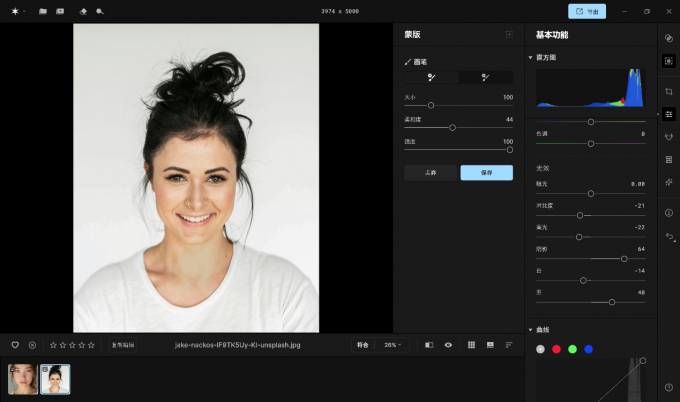Viewport: 680px width, 402px height.
Task: Select the first face thumbnail in filmstrip
Action: [x=23, y=379]
